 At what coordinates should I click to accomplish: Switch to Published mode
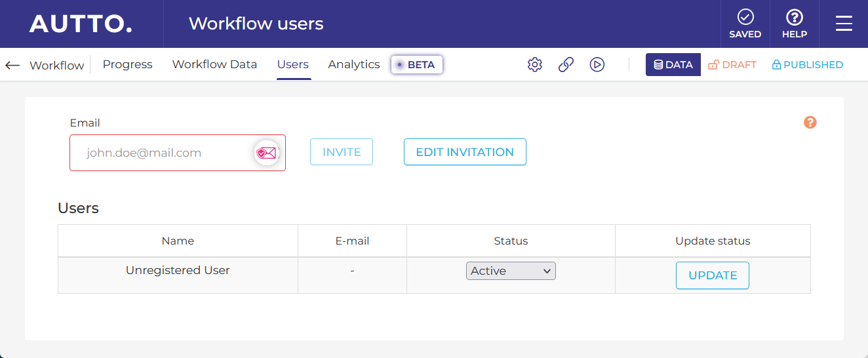[x=807, y=64]
